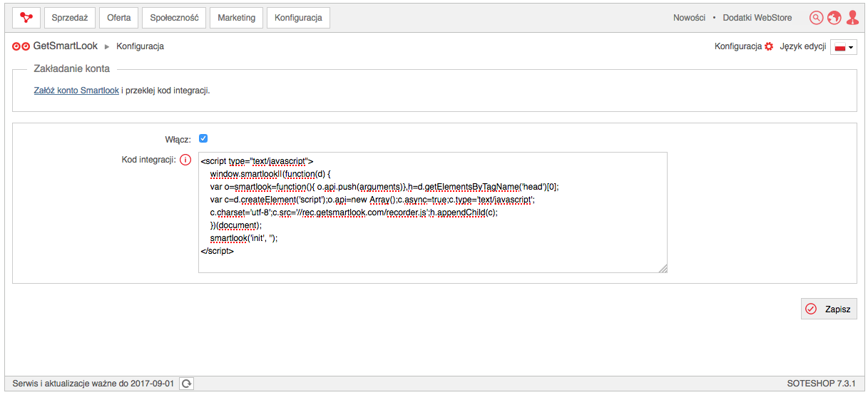Open the Oferta menu
Screen dimensions: 868x395
pyautogui.click(x=118, y=18)
